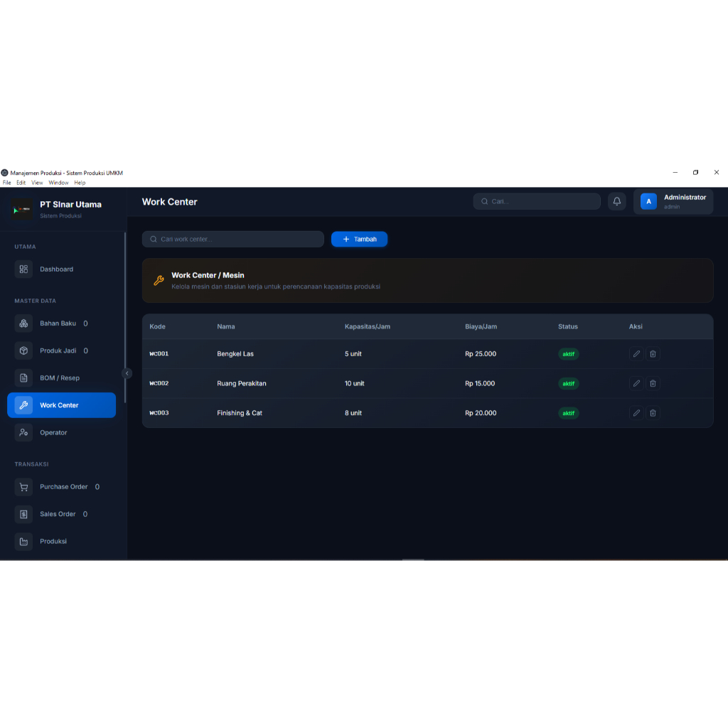728x728 pixels.
Task: Click the BOM / Resep document icon
Action: [x=23, y=378]
